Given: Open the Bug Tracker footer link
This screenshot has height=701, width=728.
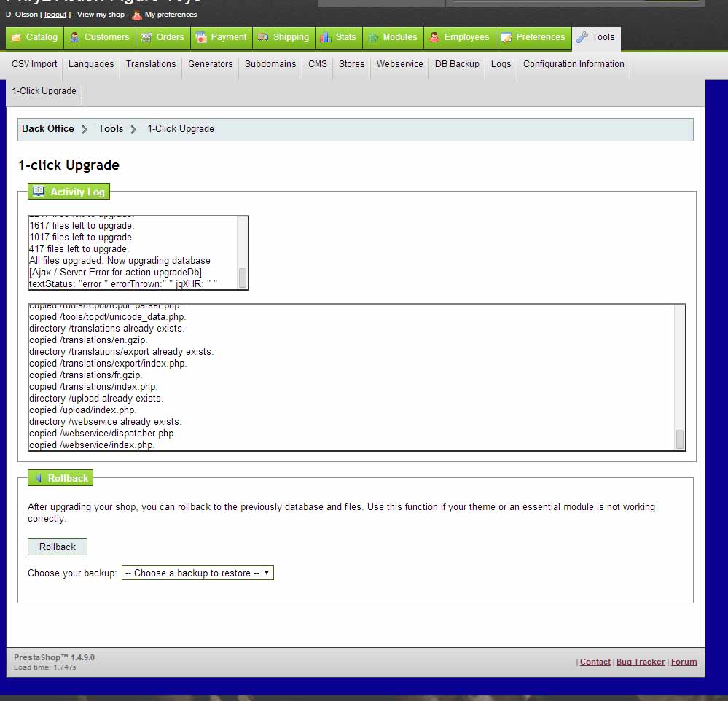Looking at the screenshot, I should [641, 662].
